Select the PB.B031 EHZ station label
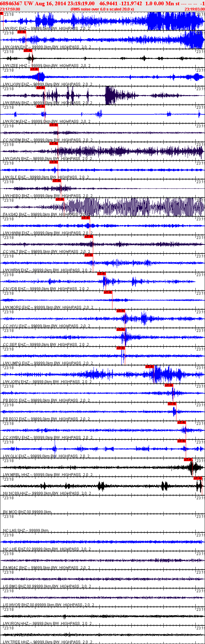 point(15,400)
